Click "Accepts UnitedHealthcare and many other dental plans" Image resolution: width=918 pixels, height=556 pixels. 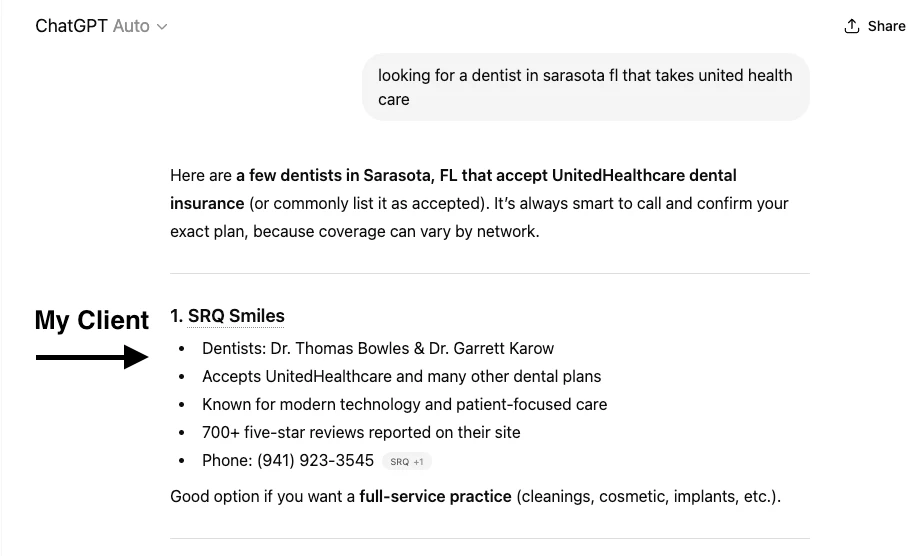(x=401, y=376)
